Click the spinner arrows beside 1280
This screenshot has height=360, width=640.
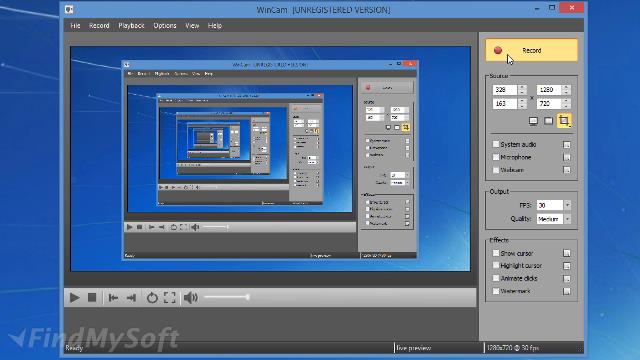click(x=566, y=89)
